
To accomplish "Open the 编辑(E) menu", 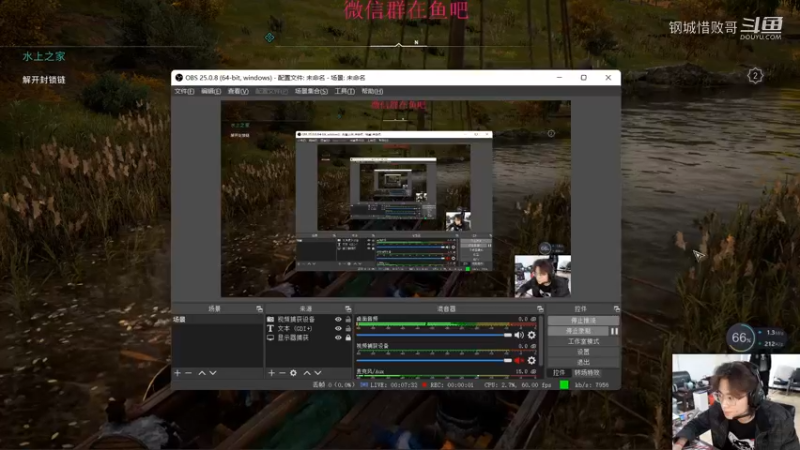I will [x=211, y=91].
